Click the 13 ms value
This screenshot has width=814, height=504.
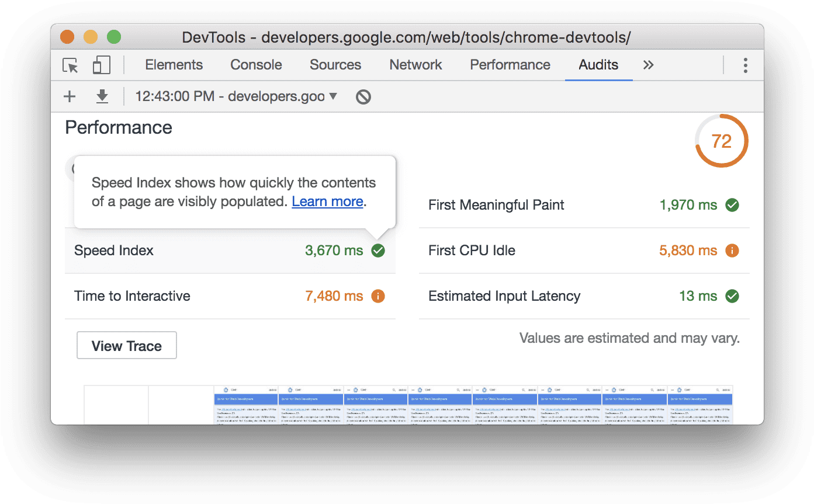pos(698,296)
